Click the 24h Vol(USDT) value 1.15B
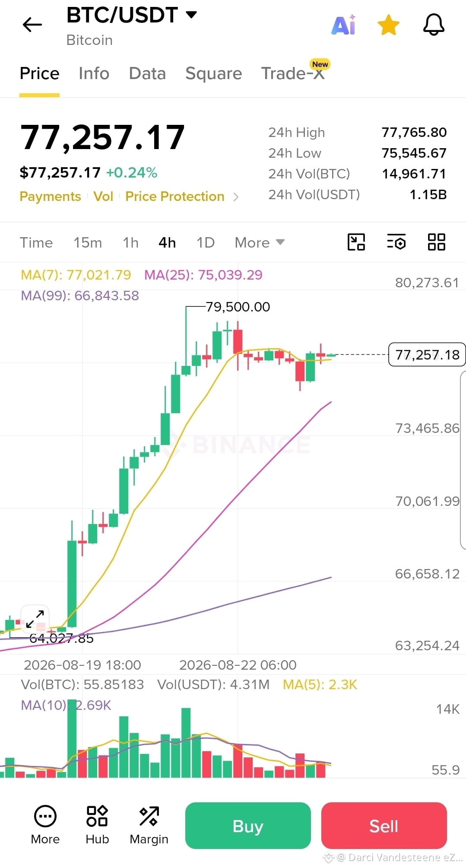Image resolution: width=466 pixels, height=868 pixels. (x=428, y=194)
